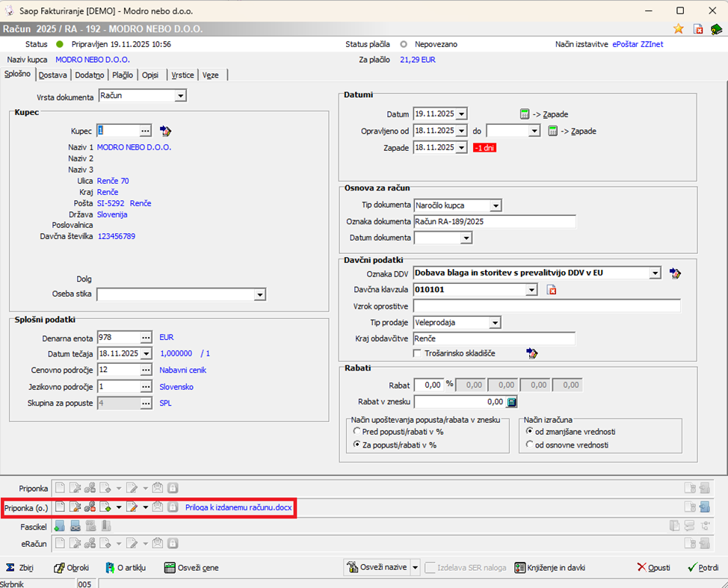The width and height of the screenshot is (728, 588).
Task: Click the customer card icon next to Kupec
Action: (x=165, y=131)
